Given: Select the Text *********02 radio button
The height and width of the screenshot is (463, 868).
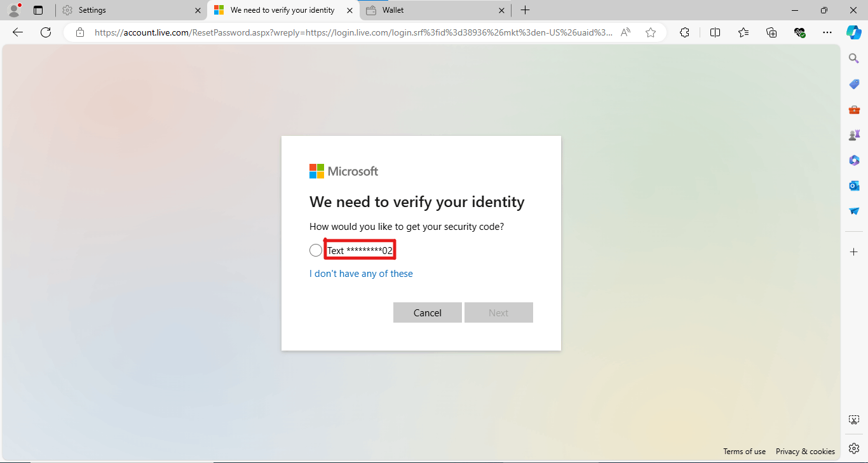Looking at the screenshot, I should 316,250.
